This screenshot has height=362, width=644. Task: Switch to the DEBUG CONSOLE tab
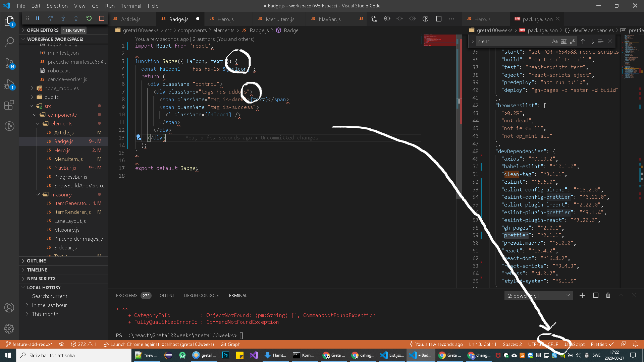click(201, 296)
